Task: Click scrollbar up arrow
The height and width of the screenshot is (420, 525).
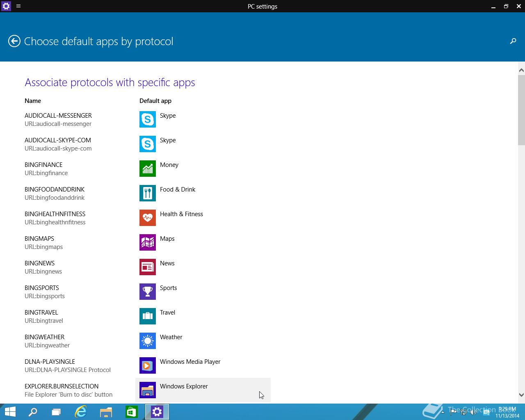Action: coord(521,70)
